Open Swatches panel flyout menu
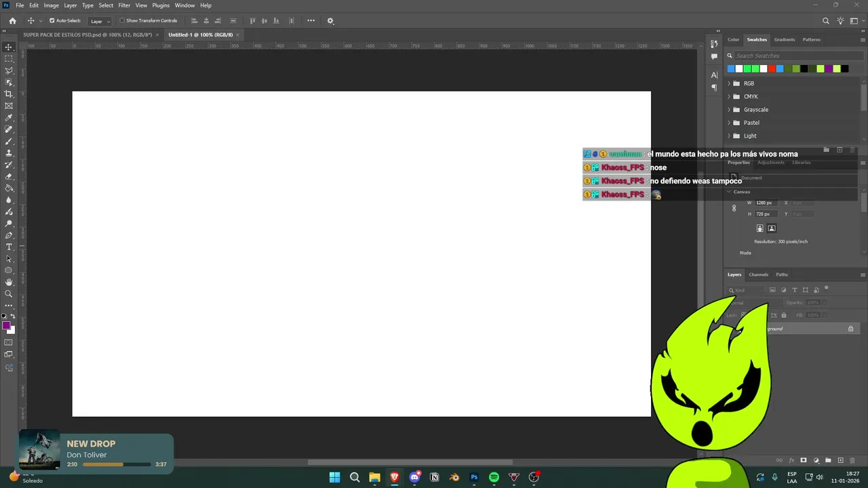 [863, 39]
